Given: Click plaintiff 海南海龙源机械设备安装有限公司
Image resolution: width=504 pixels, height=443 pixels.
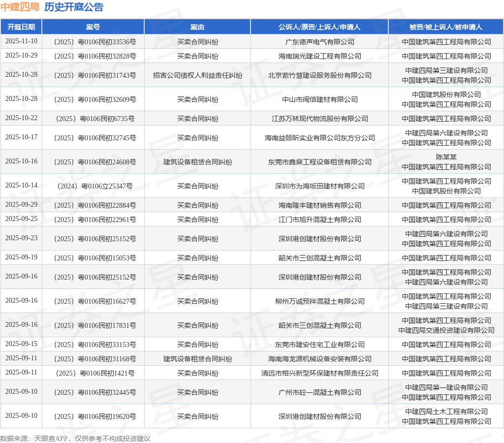Looking at the screenshot, I should (320, 359).
